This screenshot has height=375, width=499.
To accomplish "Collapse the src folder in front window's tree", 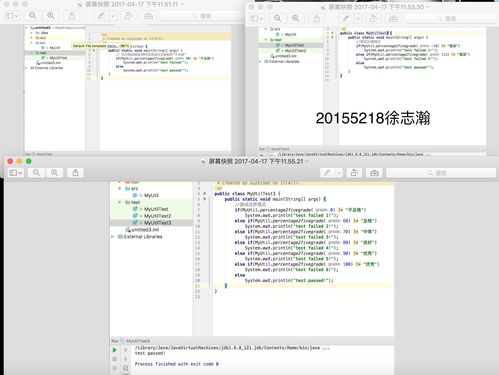I will click(x=120, y=189).
